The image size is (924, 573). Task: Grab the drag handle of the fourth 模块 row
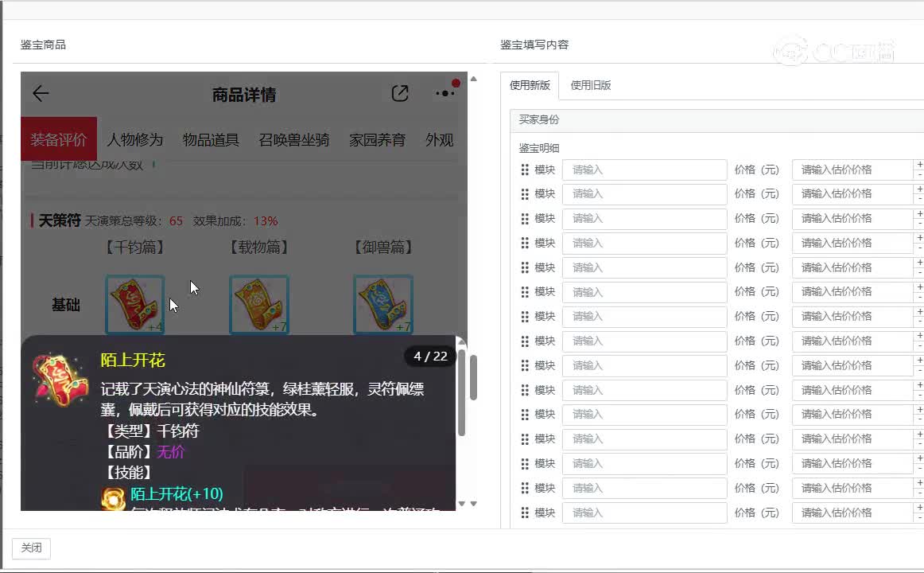tap(525, 243)
